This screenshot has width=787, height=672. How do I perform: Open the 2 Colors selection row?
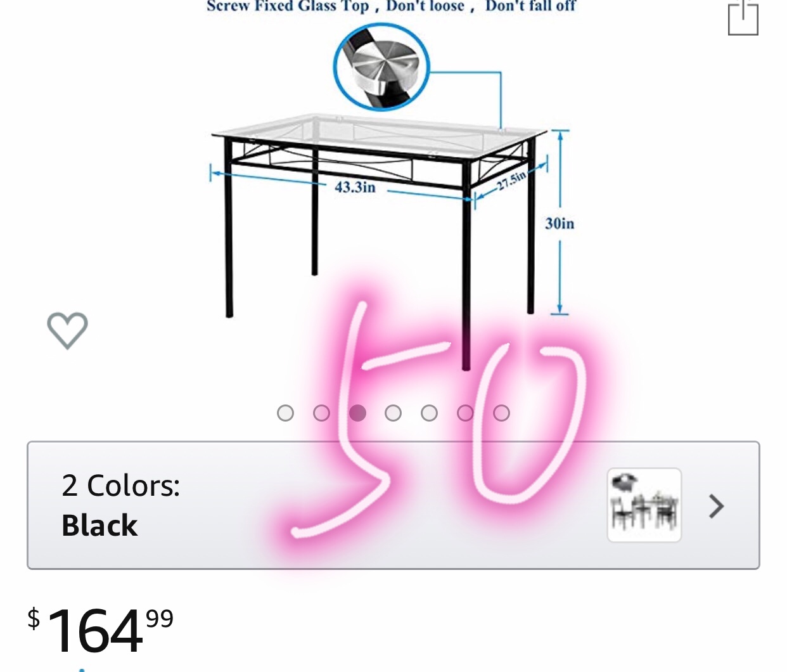pos(393,505)
